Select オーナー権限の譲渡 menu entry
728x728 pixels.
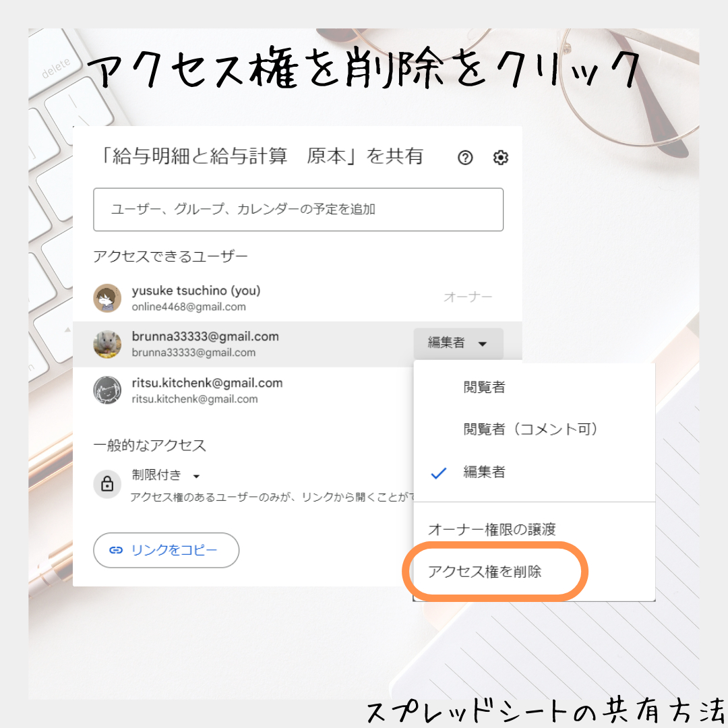(491, 529)
